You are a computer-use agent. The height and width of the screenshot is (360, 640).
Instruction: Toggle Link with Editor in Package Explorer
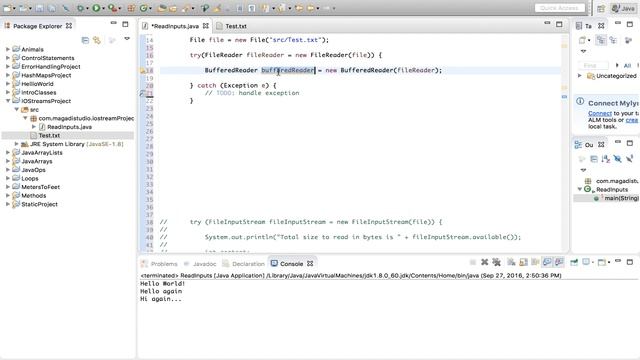(97, 40)
